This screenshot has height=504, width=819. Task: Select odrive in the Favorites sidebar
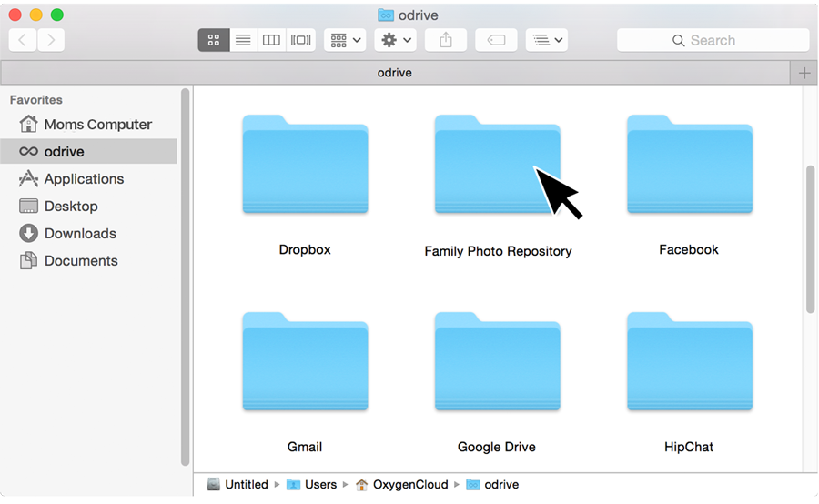89,151
